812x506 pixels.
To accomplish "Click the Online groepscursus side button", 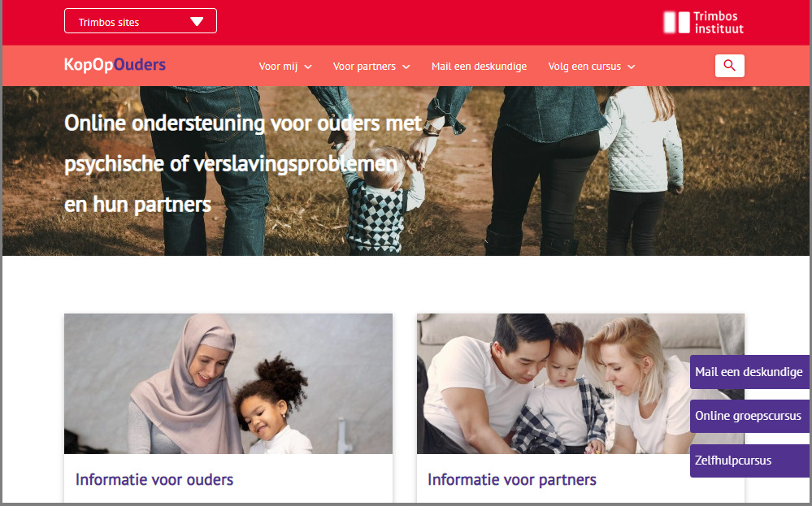I will coord(749,416).
